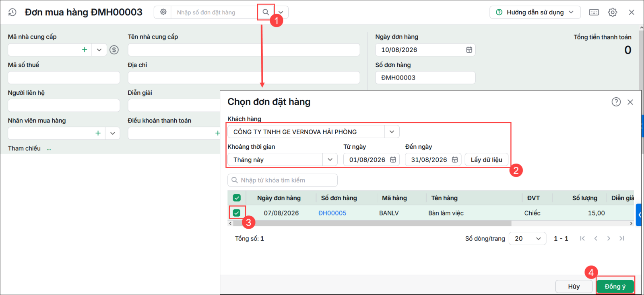Click Mã hàng column header

394,198
